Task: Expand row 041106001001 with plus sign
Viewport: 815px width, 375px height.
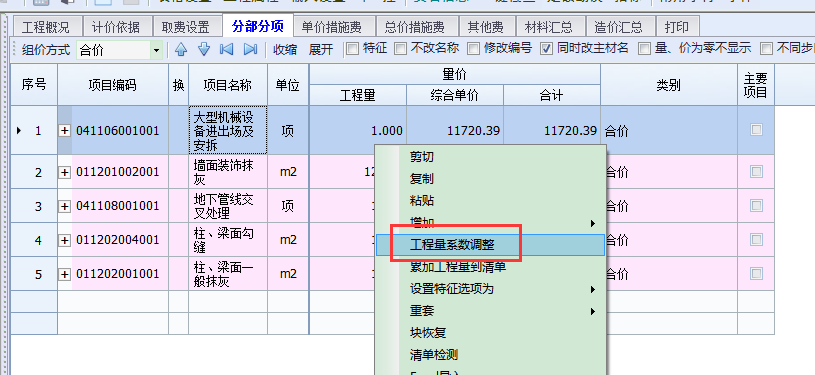Action: [64, 131]
